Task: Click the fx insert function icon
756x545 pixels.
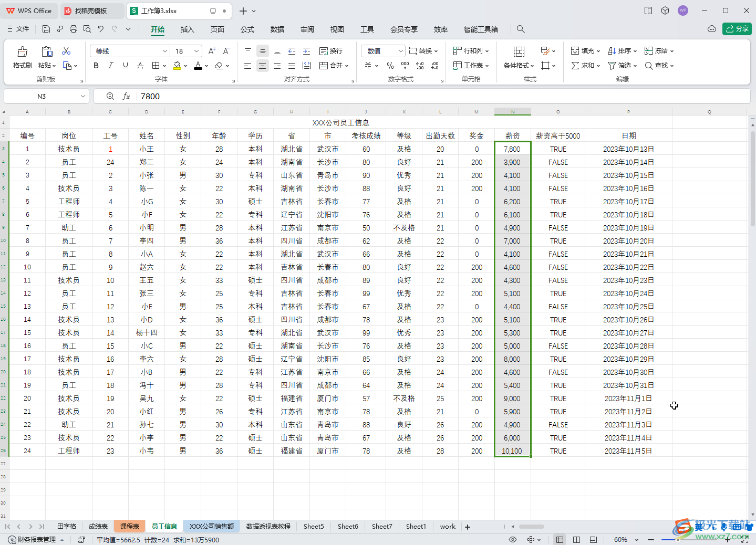Action: click(126, 96)
